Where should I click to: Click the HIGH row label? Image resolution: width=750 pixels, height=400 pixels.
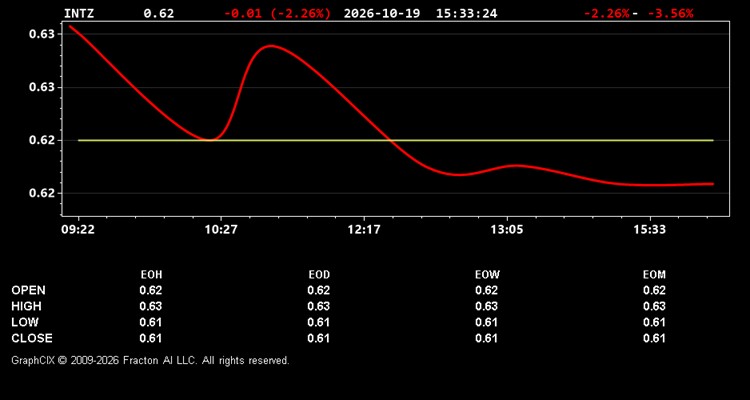(26, 306)
